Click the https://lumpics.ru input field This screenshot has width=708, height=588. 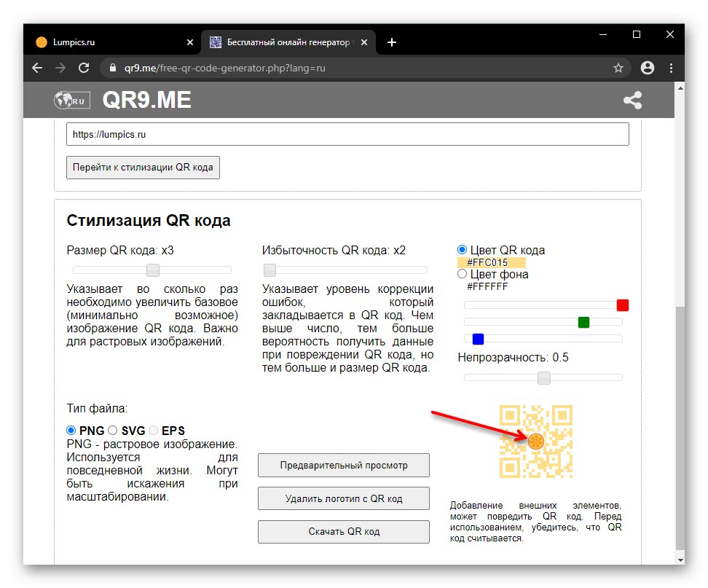(x=347, y=134)
